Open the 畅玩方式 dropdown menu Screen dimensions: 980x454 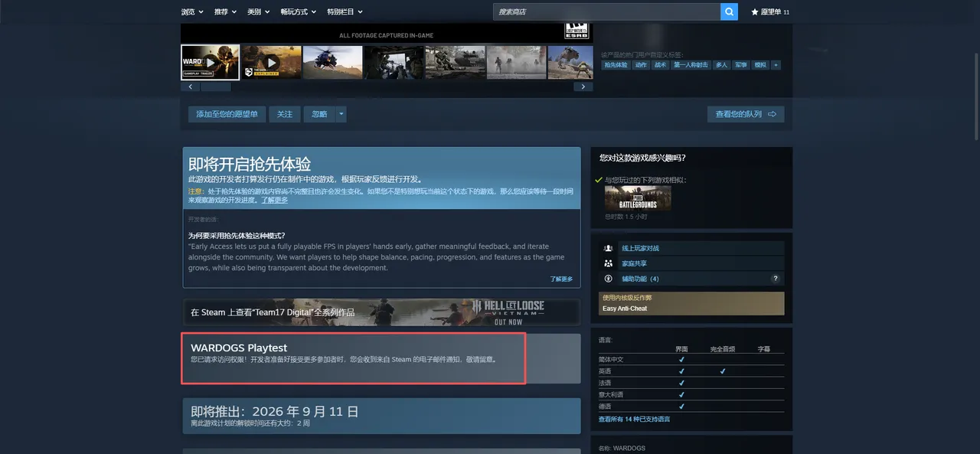[x=299, y=11]
